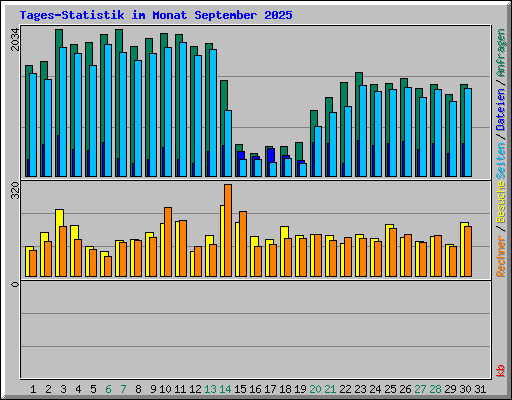
Task: Click the zero axis label of the kb chart
Action: [x=15, y=284]
